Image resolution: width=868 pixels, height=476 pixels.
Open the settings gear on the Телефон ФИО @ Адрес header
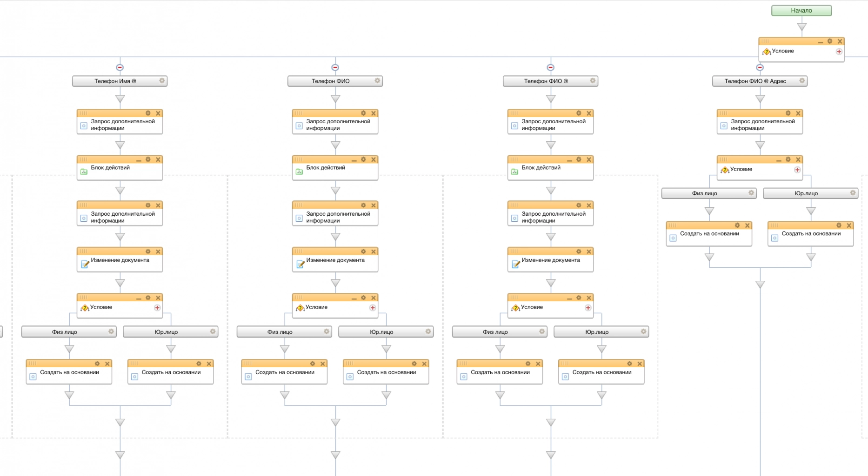coord(802,81)
